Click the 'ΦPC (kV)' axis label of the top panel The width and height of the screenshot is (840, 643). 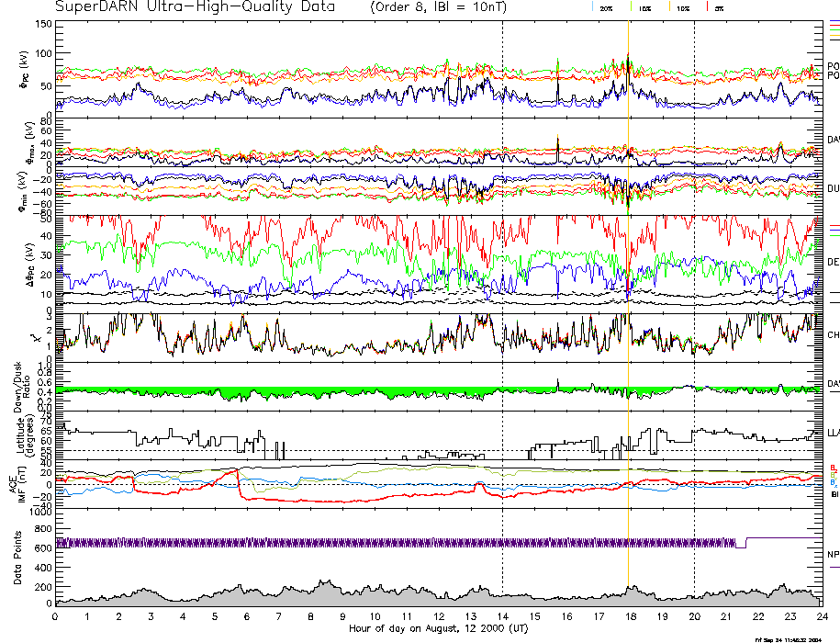[24, 70]
